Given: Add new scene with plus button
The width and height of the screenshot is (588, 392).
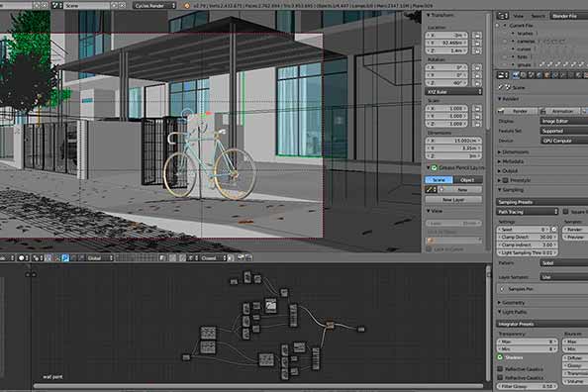Looking at the screenshot, I should (115, 6).
